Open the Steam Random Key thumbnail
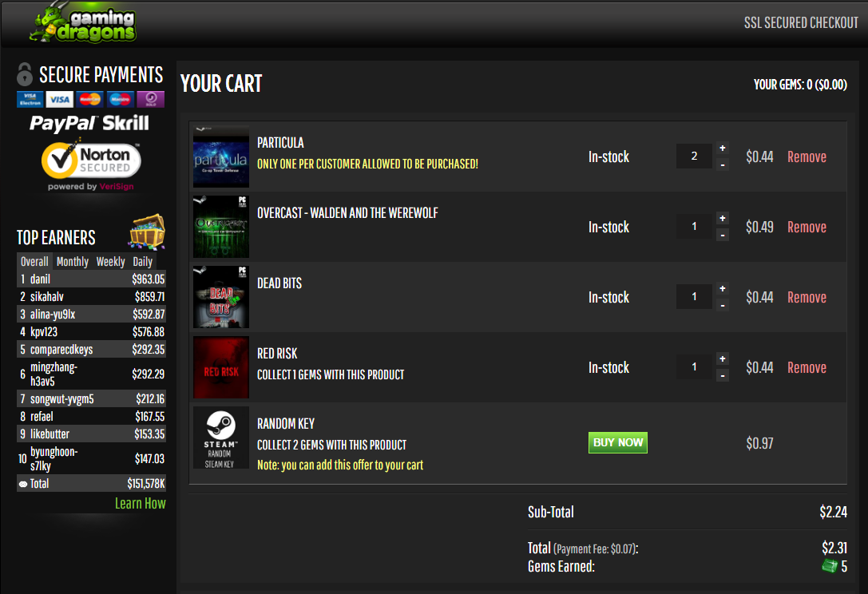Image resolution: width=868 pixels, height=594 pixels. (221, 438)
